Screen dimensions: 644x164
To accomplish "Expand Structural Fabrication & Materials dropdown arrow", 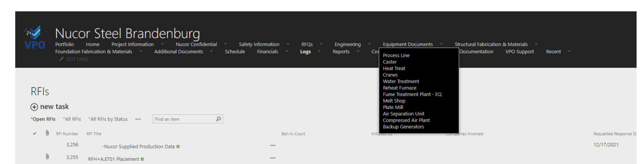I will pyautogui.click(x=536, y=44).
